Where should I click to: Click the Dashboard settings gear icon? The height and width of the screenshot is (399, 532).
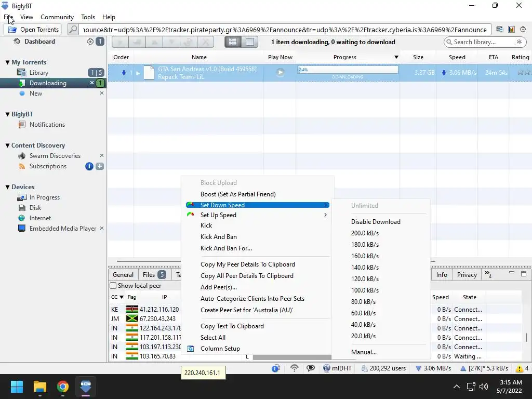(90, 42)
